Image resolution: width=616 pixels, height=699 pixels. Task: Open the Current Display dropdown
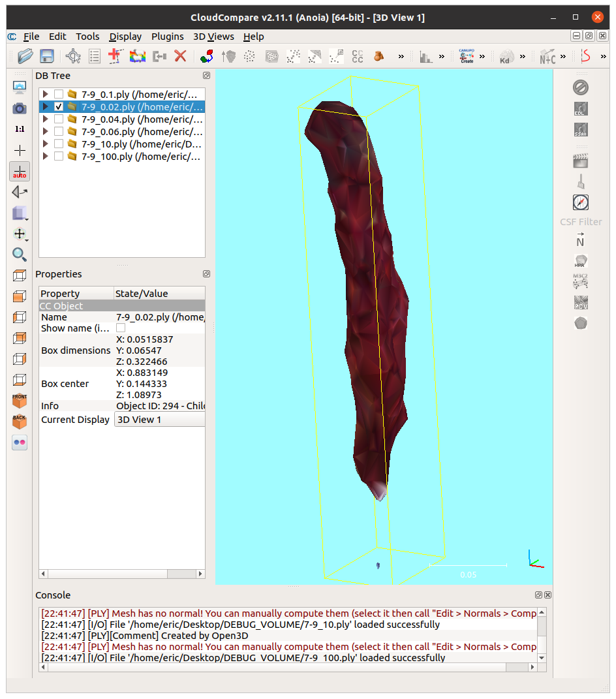(x=159, y=419)
